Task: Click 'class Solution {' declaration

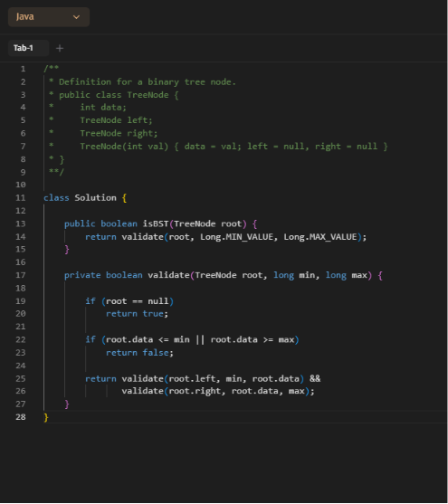Action: (85, 197)
